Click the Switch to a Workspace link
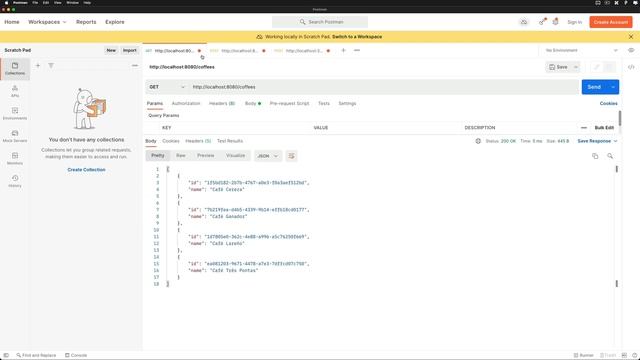Screen dimensions: 640x360 click(x=357, y=37)
